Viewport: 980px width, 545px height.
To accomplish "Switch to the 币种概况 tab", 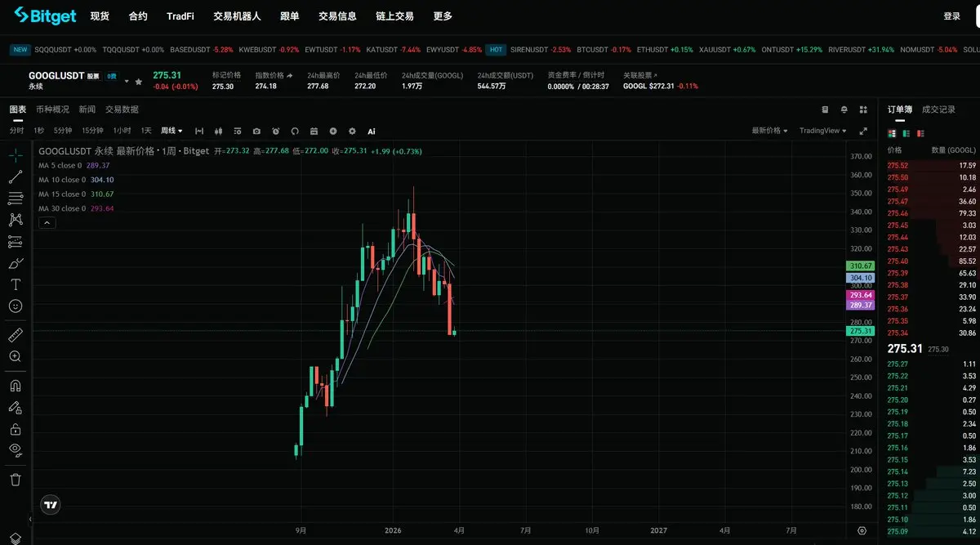I will [x=52, y=109].
